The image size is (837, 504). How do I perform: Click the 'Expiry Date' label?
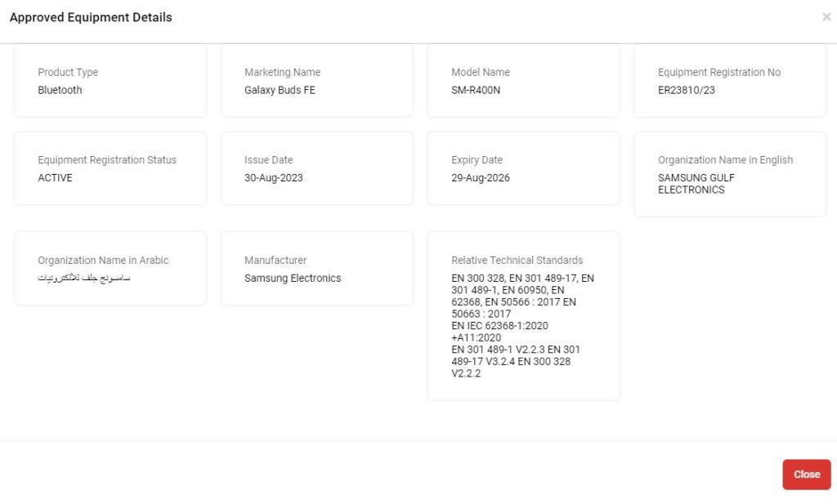tap(477, 160)
